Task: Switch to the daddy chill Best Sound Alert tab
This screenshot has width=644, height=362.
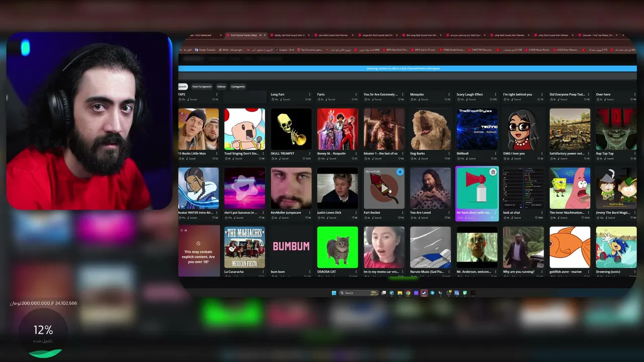Action: click(x=290, y=35)
